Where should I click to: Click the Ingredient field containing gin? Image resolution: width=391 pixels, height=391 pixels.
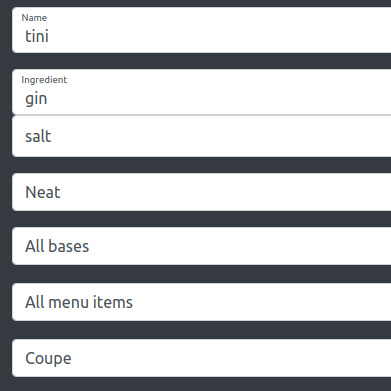[x=201, y=92]
